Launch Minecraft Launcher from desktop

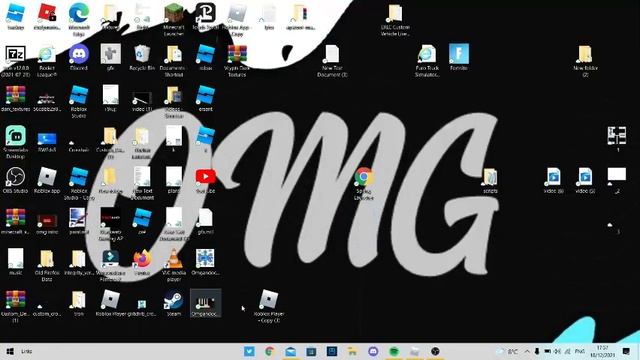173,18
